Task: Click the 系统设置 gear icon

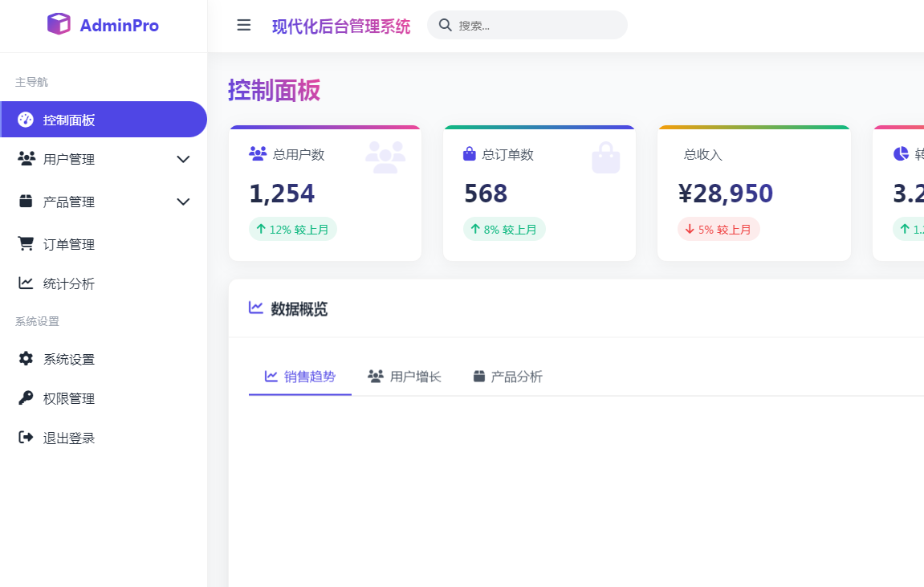Action: [x=26, y=359]
